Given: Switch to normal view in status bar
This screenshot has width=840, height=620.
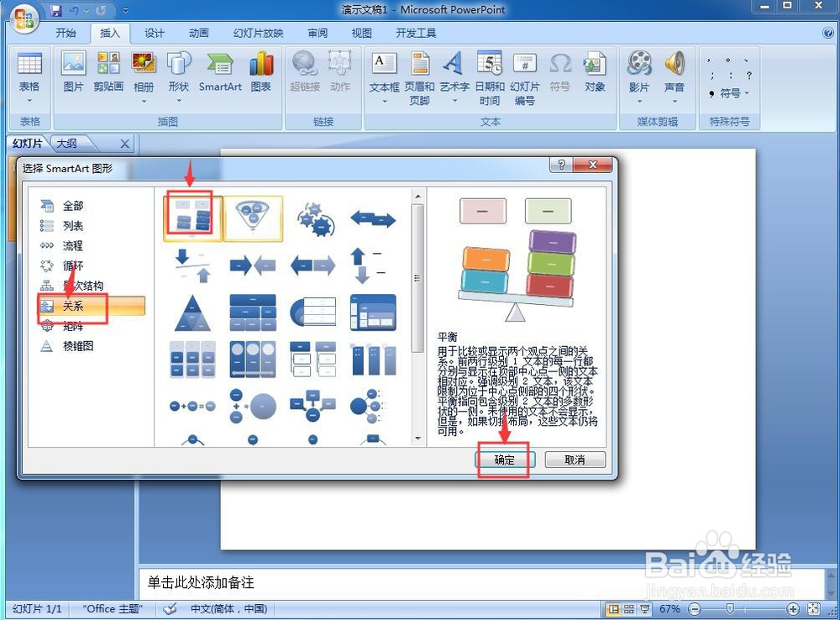Looking at the screenshot, I should coord(614,609).
